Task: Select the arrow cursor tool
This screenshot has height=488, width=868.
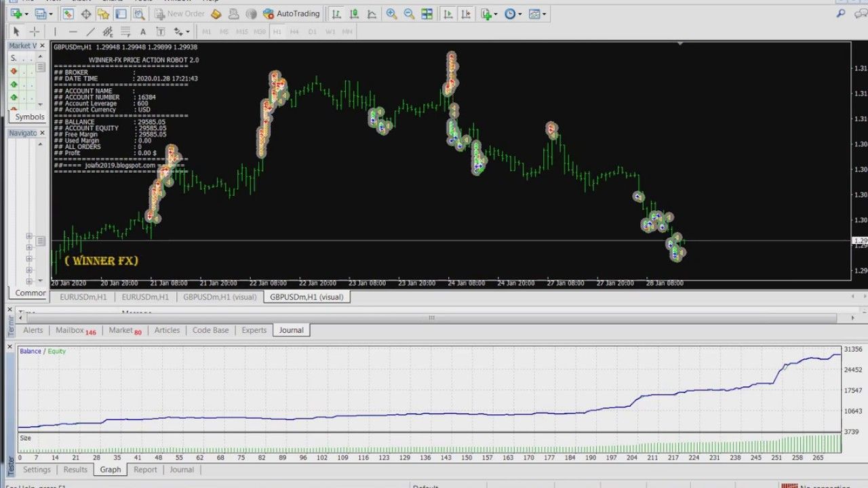Action: click(x=16, y=32)
